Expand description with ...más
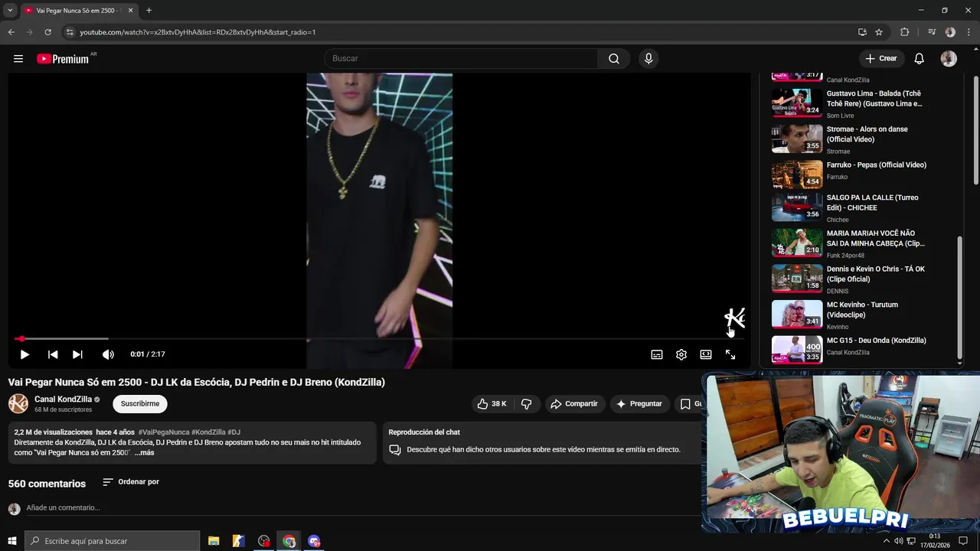Viewport: 980px width, 551px height. click(144, 452)
